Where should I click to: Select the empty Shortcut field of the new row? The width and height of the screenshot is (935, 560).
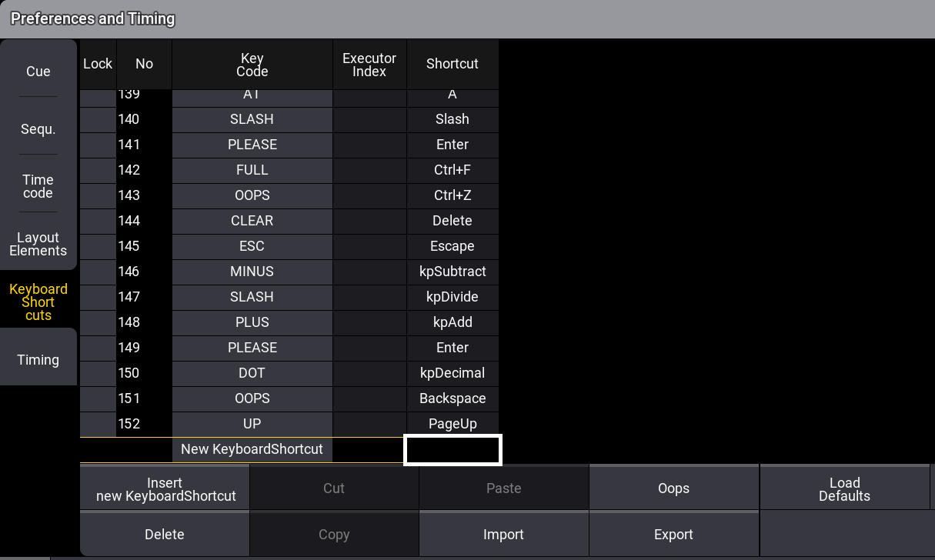coord(452,450)
